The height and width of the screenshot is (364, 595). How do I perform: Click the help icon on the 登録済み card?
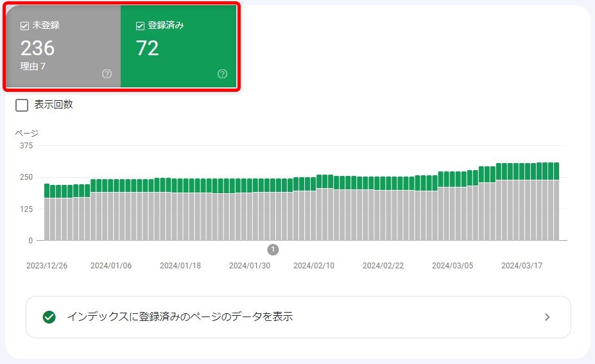click(223, 74)
